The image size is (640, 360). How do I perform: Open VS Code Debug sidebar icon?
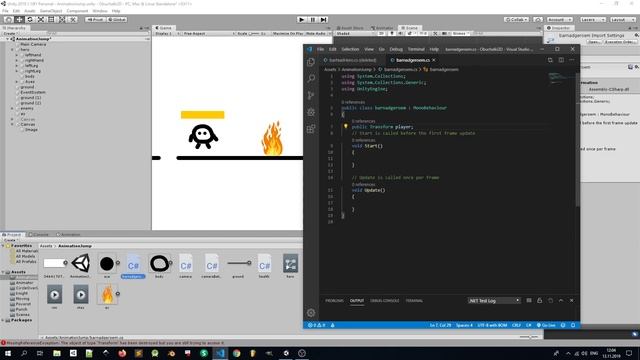tap(311, 112)
